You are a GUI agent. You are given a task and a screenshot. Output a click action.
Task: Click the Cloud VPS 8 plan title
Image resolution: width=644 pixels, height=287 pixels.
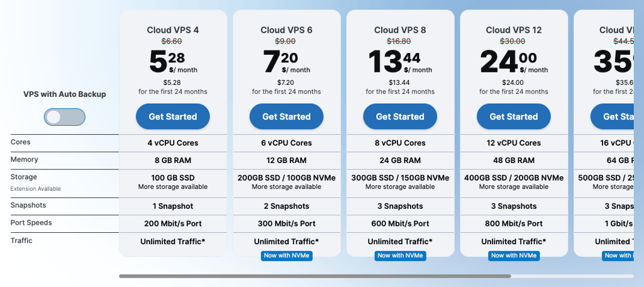coord(400,30)
